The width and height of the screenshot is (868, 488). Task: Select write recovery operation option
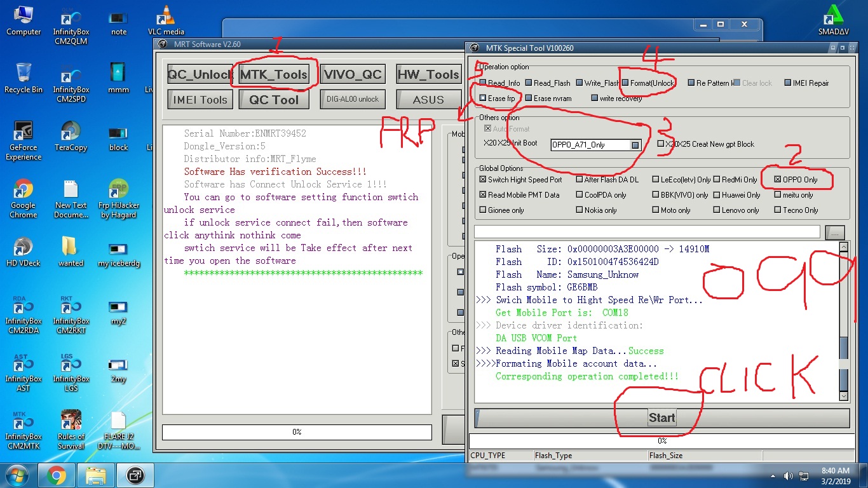pos(617,98)
